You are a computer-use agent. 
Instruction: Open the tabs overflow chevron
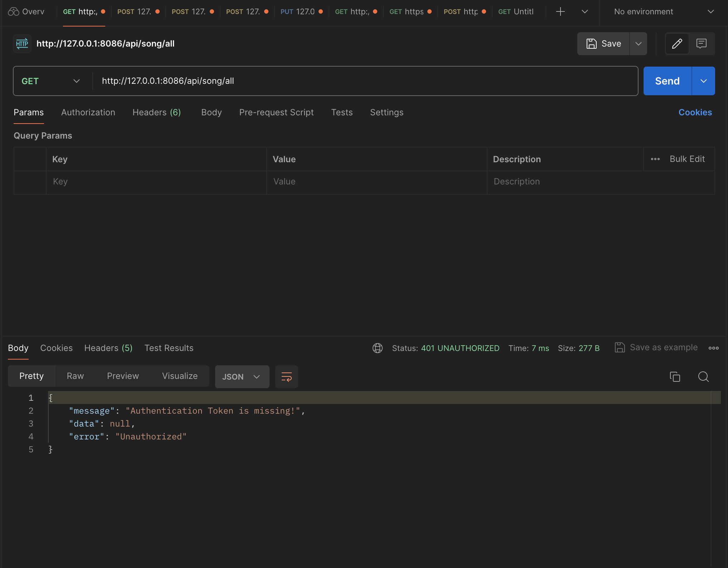point(584,12)
